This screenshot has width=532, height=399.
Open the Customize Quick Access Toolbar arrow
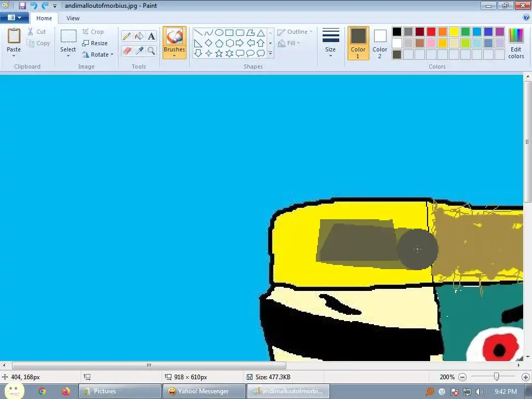point(55,6)
